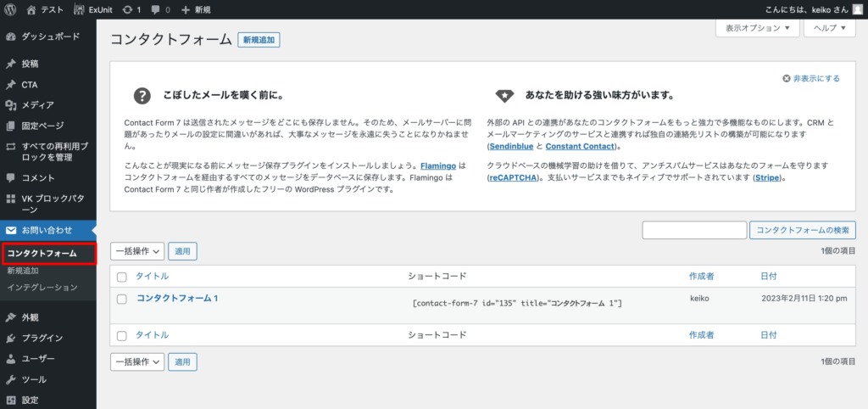The image size is (868, 409).
Task: Open the top 一括操作 dropdown
Action: point(137,251)
